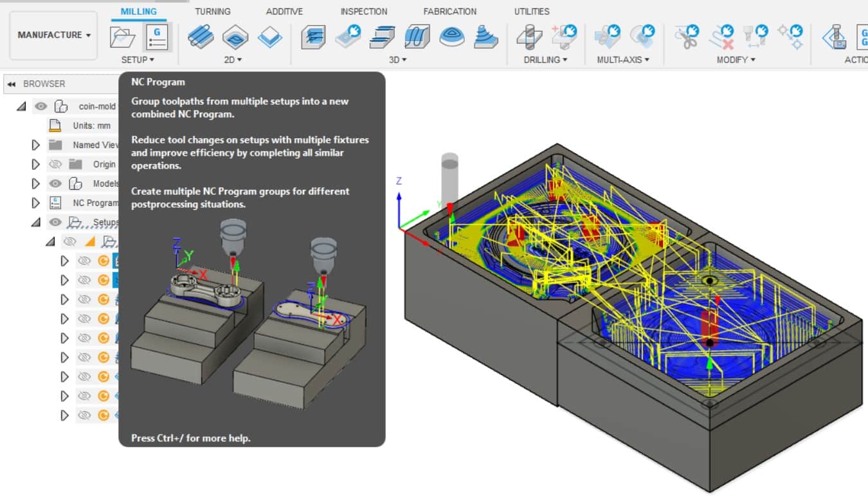Image resolution: width=868 pixels, height=502 pixels.
Task: Select the NC Programs label in browser
Action: click(x=95, y=203)
